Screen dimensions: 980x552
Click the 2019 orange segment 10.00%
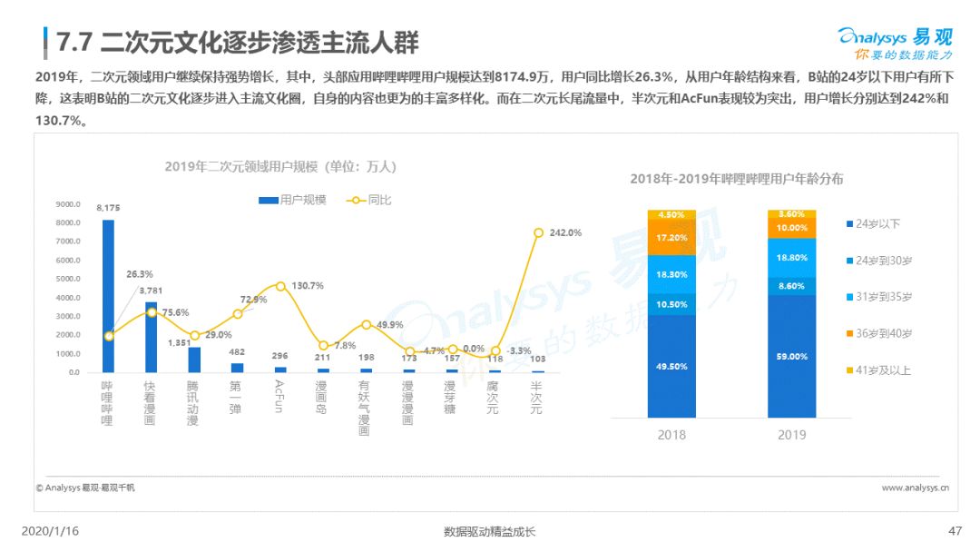click(x=792, y=228)
